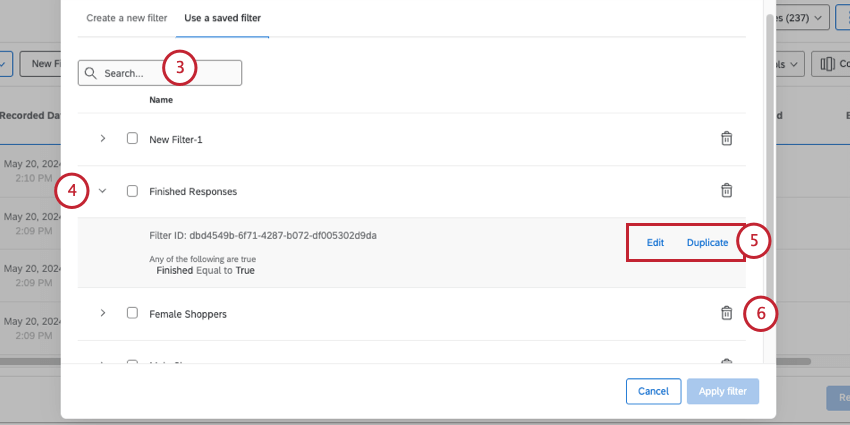Delete the New Filter-1 saved filter

click(x=726, y=138)
